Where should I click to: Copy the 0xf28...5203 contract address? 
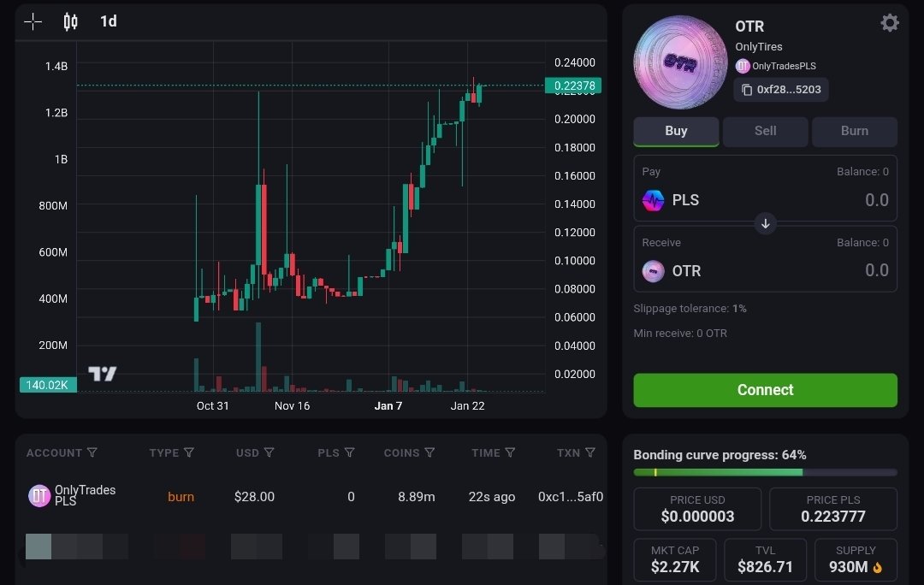pyautogui.click(x=781, y=90)
